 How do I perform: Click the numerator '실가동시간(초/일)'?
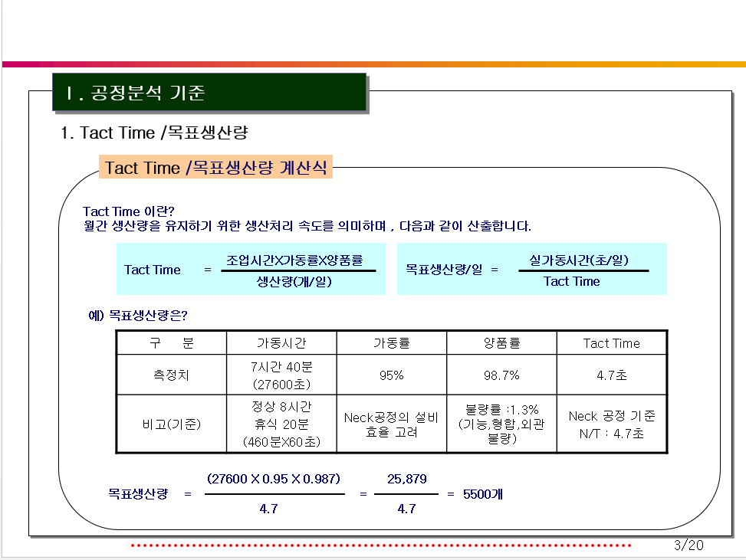579,260
